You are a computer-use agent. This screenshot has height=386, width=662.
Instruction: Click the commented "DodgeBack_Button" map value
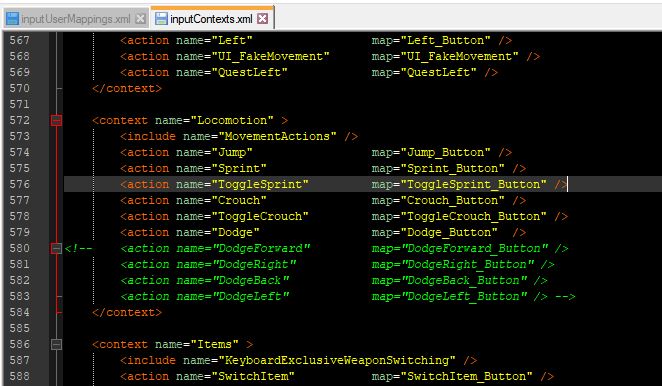[464, 280]
